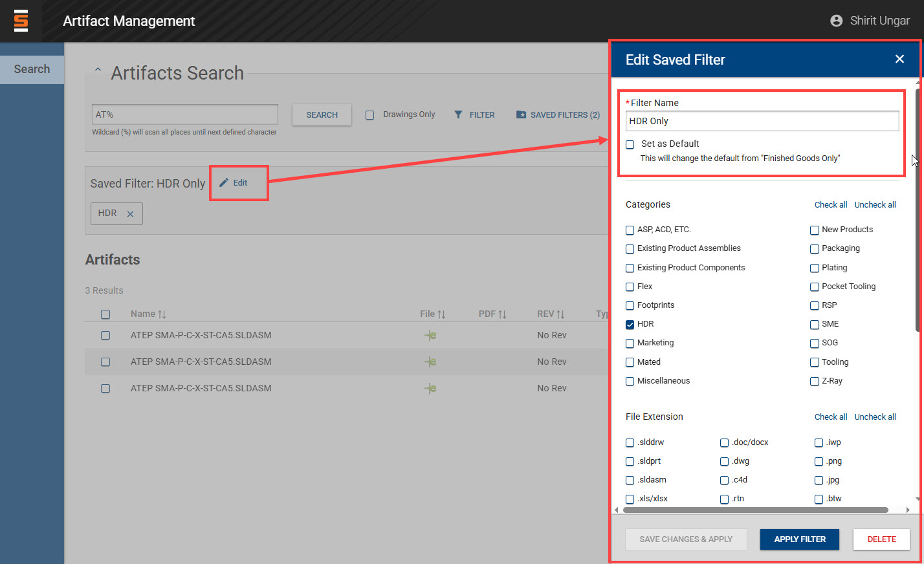Sort by REV column
Viewport: 924px width, 564px height.
point(560,314)
